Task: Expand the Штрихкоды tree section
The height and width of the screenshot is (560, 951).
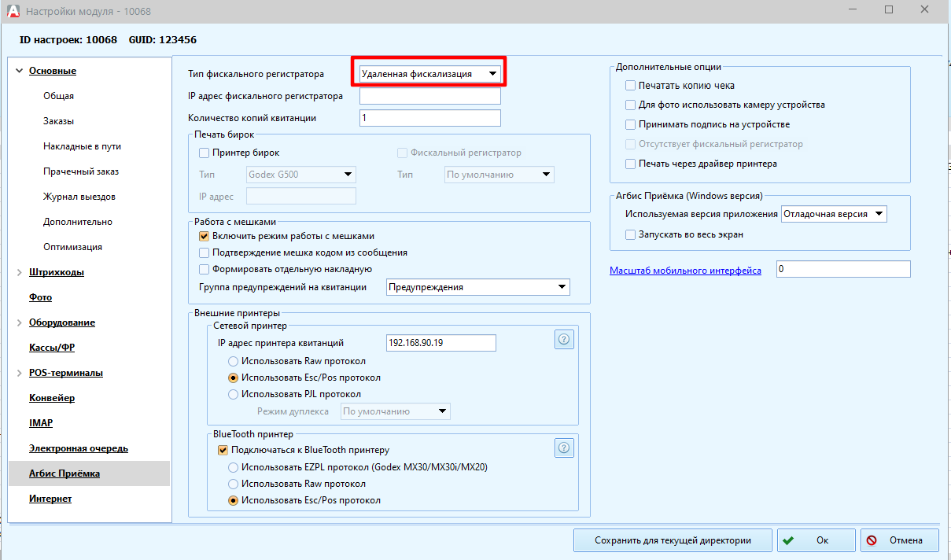Action: tap(19, 272)
